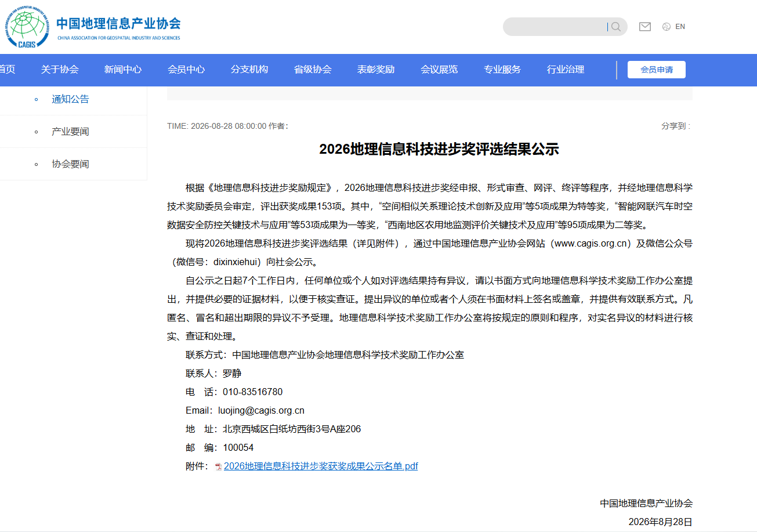Click the PDF attachment file icon

click(x=218, y=466)
